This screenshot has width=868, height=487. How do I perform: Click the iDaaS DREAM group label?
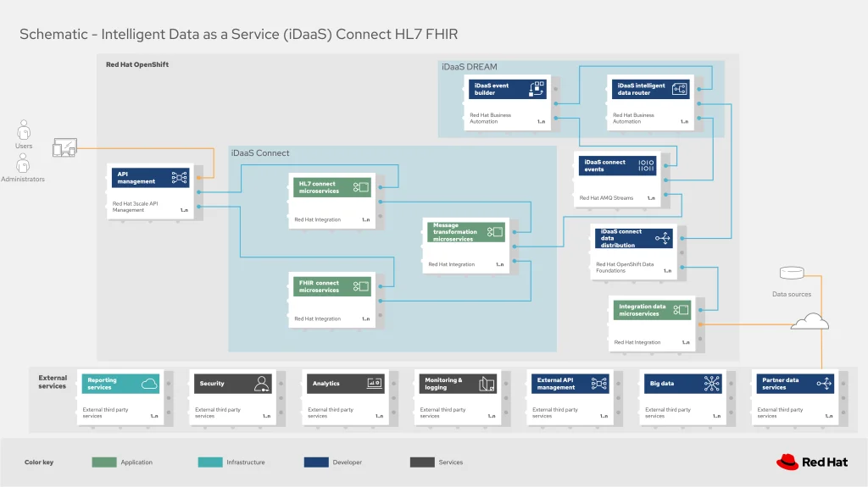470,67
